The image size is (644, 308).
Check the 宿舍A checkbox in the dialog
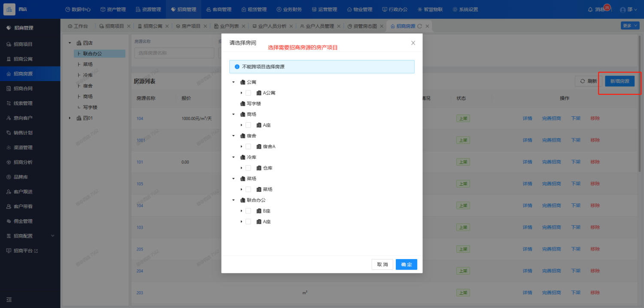tap(248, 147)
